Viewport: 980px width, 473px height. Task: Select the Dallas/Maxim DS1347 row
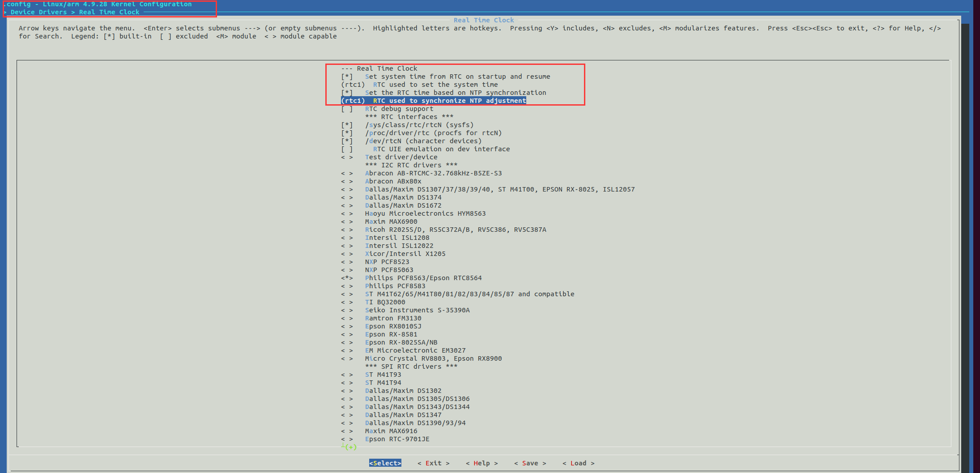coord(391,415)
